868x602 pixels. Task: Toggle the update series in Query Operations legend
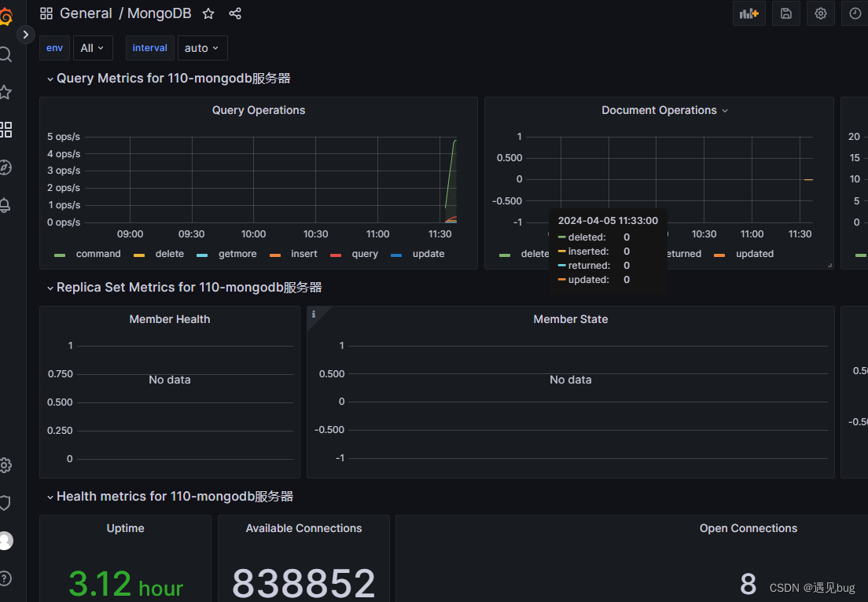pos(428,253)
